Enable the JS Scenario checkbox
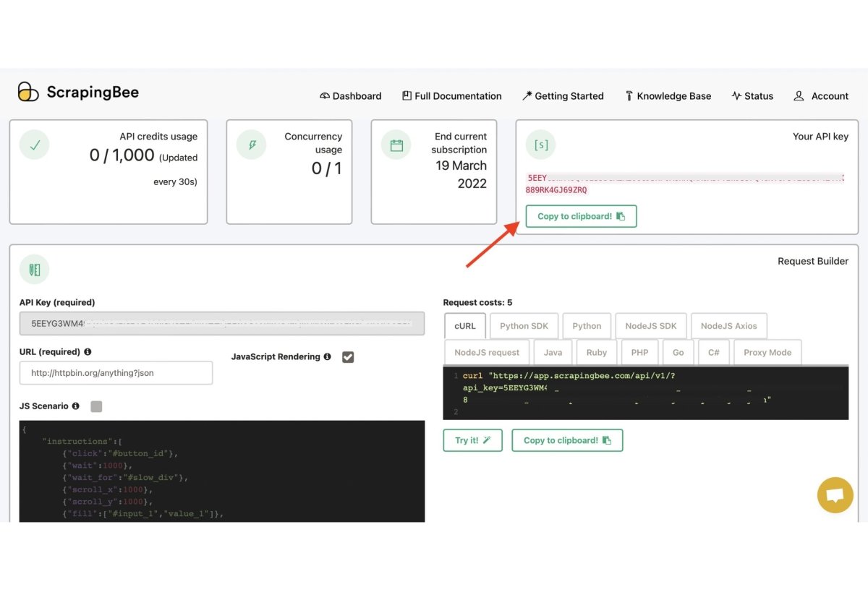 point(96,406)
